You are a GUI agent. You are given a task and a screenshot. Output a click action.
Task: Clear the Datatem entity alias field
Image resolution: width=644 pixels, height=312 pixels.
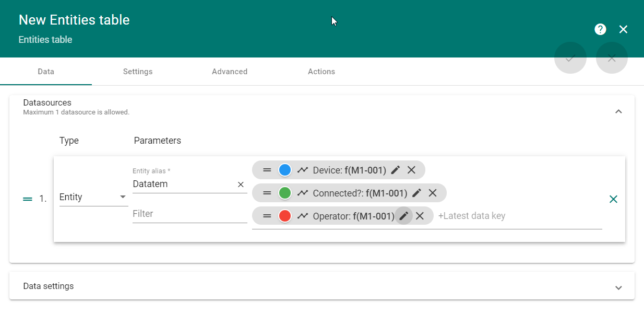click(x=241, y=184)
